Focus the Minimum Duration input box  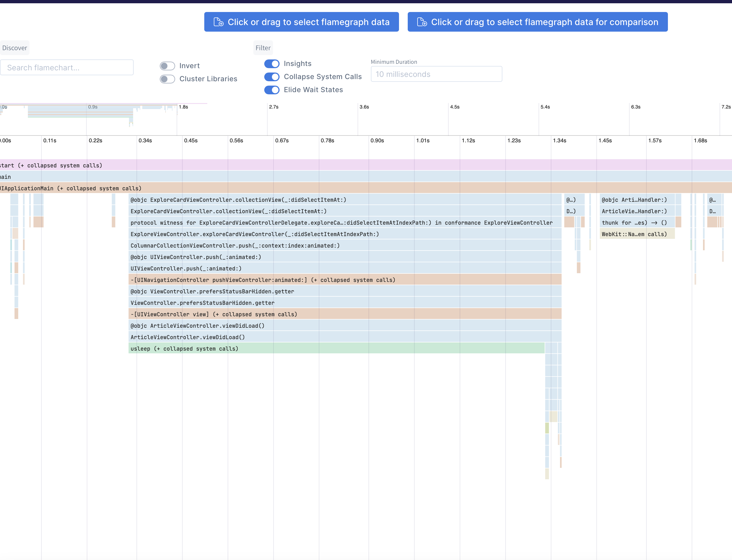tap(436, 74)
